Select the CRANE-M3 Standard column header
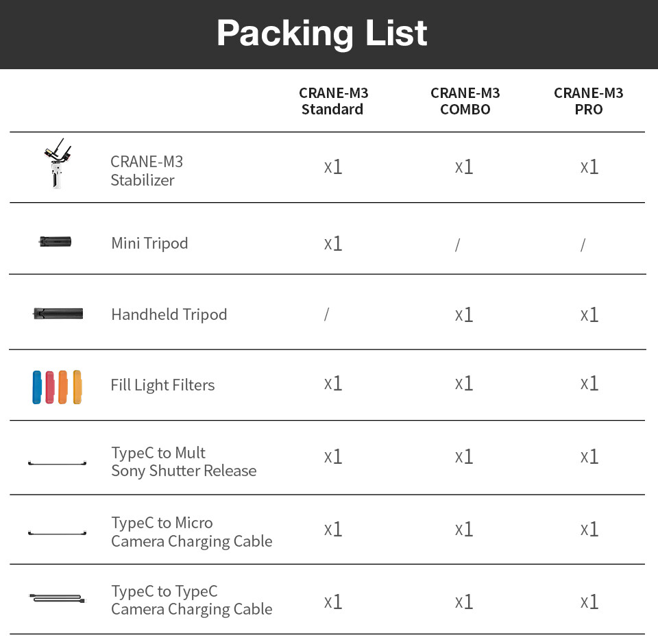This screenshot has height=644, width=658. tap(332, 101)
